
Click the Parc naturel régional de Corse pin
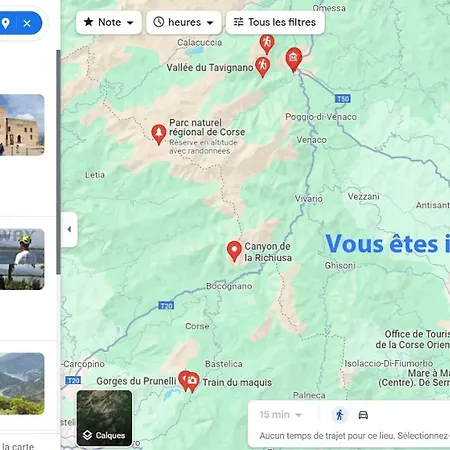[159, 134]
